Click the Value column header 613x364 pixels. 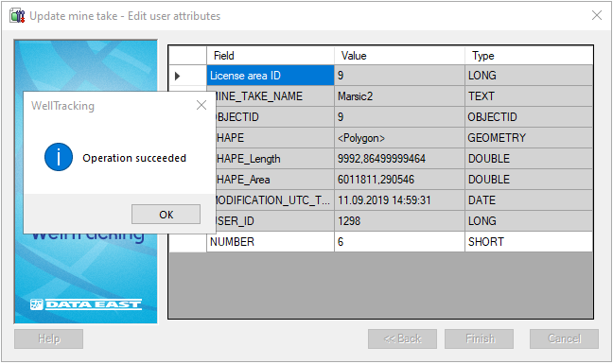click(x=399, y=56)
